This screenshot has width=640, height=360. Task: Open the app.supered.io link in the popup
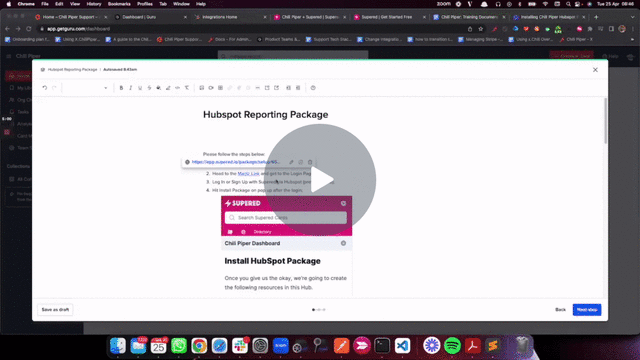tap(236, 162)
